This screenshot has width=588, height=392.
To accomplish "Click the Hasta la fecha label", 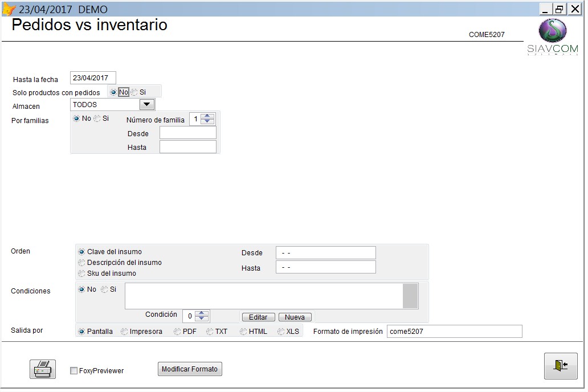I will point(36,80).
